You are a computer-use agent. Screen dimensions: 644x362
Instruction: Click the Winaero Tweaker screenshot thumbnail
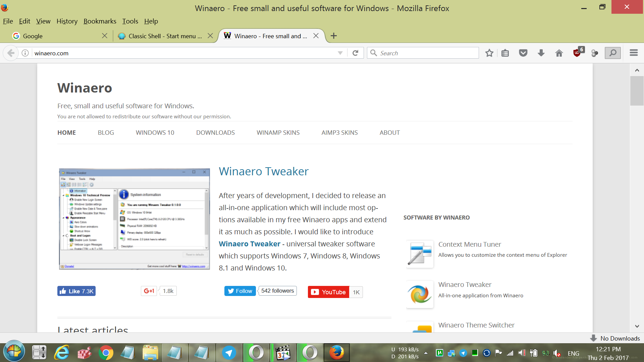click(134, 219)
